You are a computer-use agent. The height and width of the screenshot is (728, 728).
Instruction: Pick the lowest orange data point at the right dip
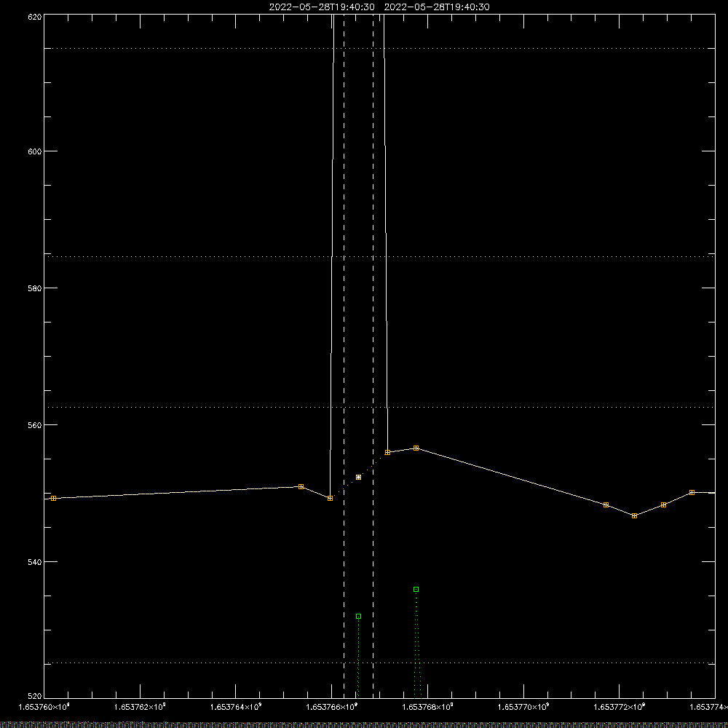(x=635, y=516)
